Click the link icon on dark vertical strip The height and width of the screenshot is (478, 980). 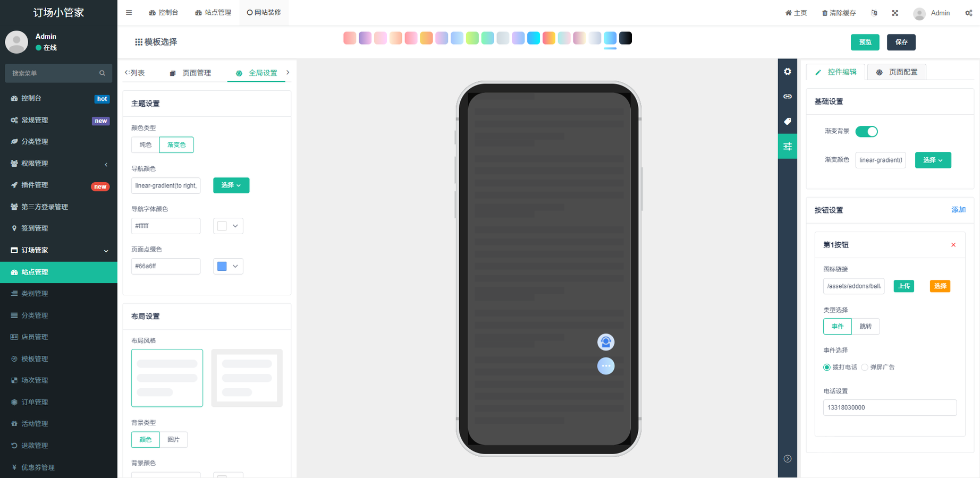click(787, 97)
